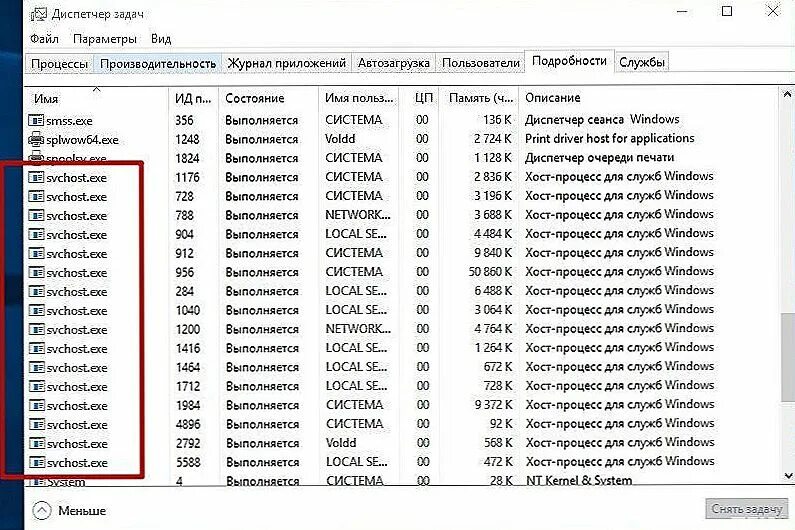Click memory value 4 484 K
Image resolution: width=795 pixels, height=530 pixels.
click(493, 234)
